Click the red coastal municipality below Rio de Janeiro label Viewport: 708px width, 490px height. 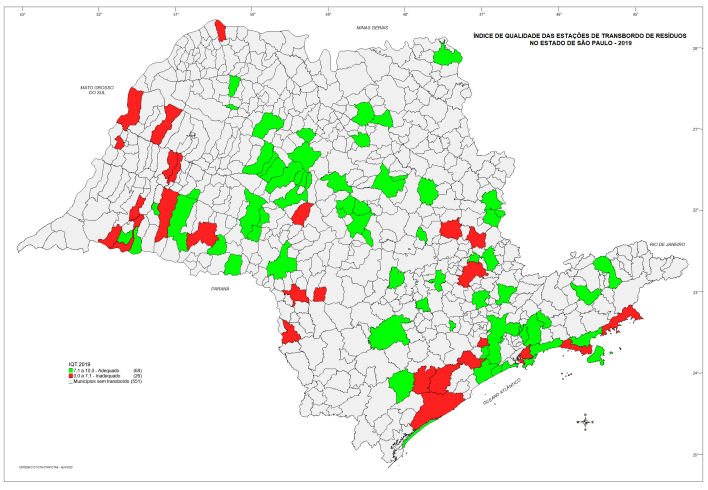click(626, 318)
